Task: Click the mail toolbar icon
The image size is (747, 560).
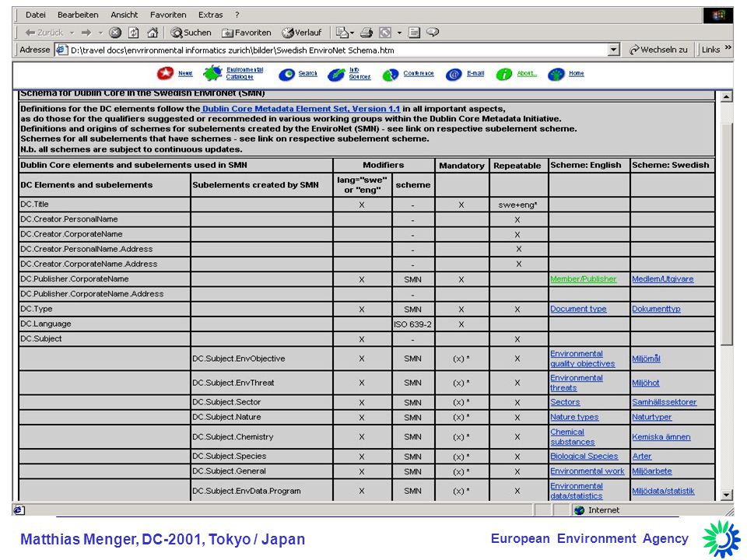Action: [x=342, y=33]
